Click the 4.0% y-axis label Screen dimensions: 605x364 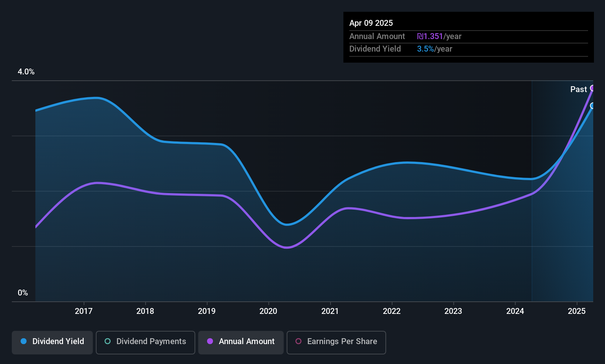point(26,72)
